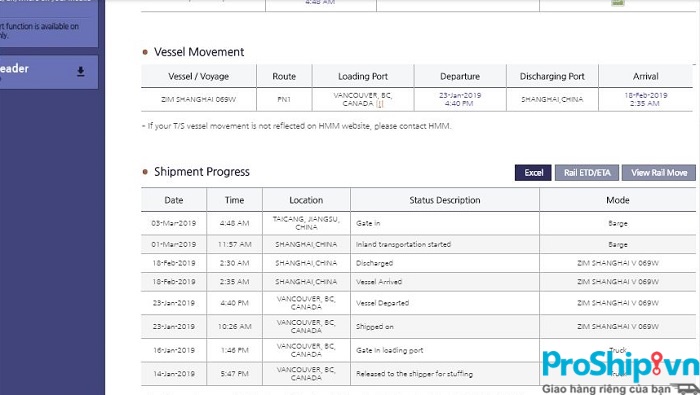Click the View Rail Move button
The height and width of the screenshot is (395, 700).
point(659,173)
